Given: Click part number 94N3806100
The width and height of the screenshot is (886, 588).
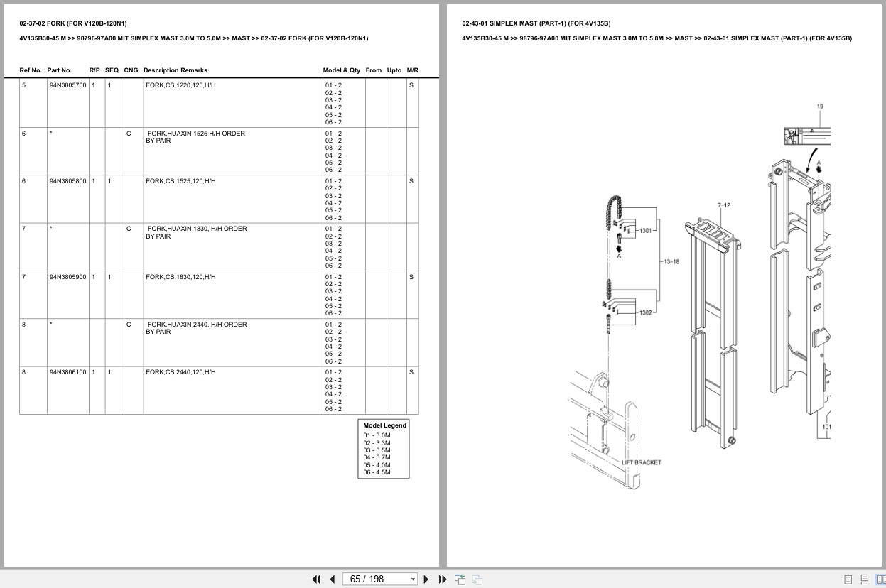Looking at the screenshot, I should coord(67,372).
